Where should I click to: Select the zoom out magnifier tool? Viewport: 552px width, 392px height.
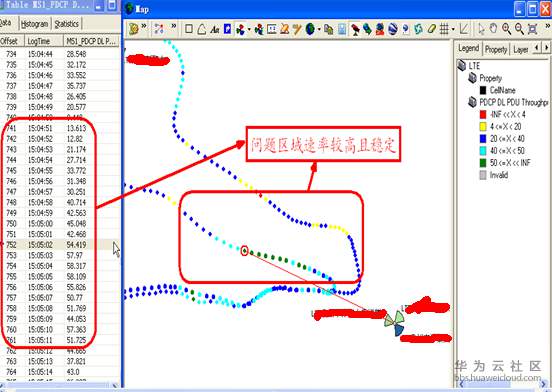[519, 29]
